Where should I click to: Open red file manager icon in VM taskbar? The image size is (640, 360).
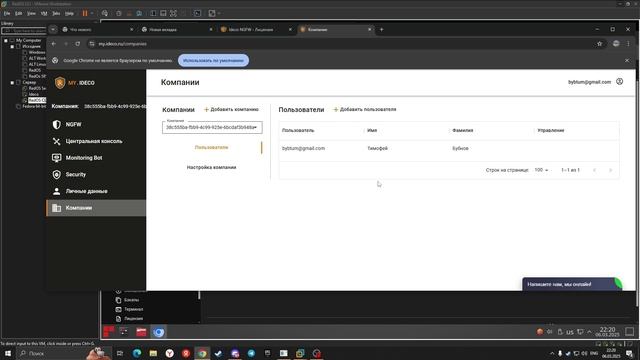(x=141, y=332)
